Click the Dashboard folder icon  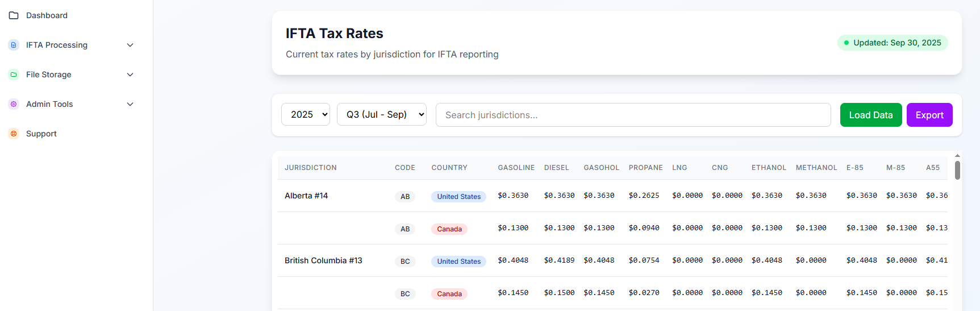coord(14,15)
